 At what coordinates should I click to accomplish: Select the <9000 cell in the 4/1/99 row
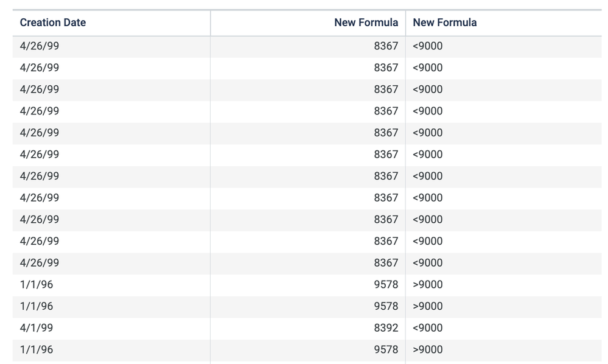[x=428, y=327]
